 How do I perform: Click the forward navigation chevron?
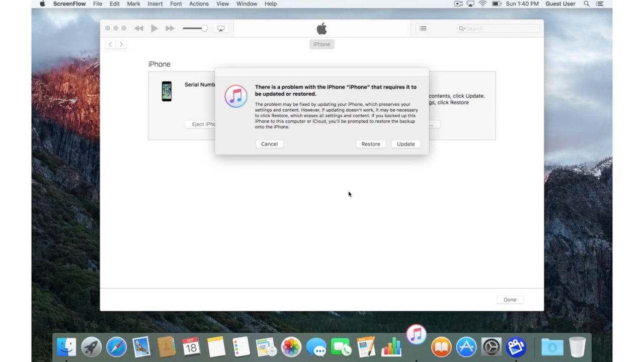point(121,44)
